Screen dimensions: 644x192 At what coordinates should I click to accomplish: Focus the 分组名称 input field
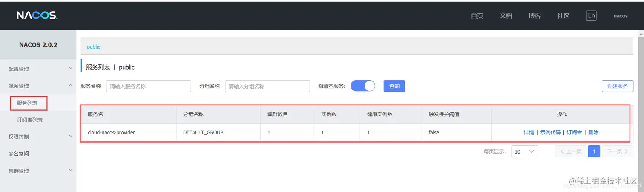click(x=267, y=86)
